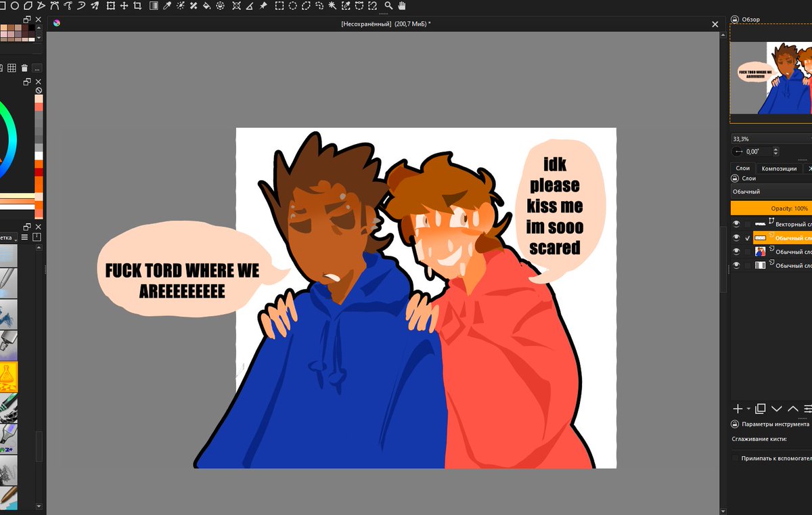Tick the checkbox on bottom layer row

click(748, 265)
